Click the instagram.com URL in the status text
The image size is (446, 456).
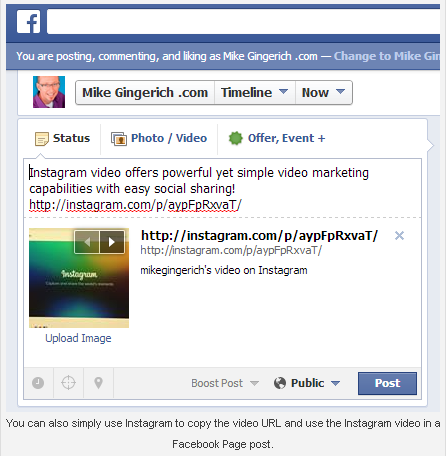(x=135, y=205)
